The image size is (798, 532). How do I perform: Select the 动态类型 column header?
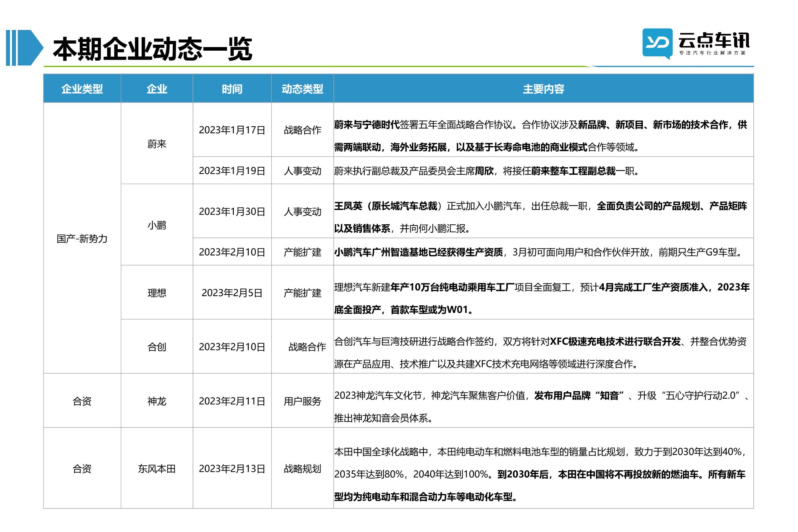click(x=302, y=89)
